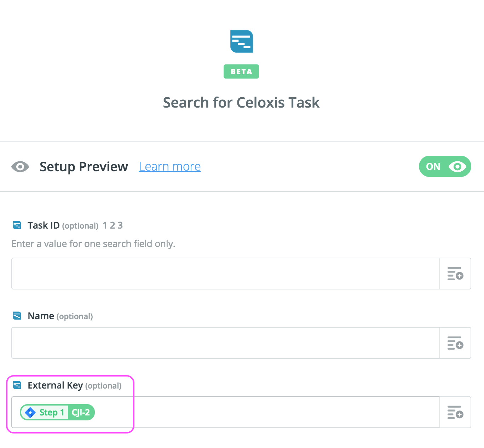Click the Celoxis icon beside External Key
This screenshot has width=484, height=448.
(x=17, y=385)
